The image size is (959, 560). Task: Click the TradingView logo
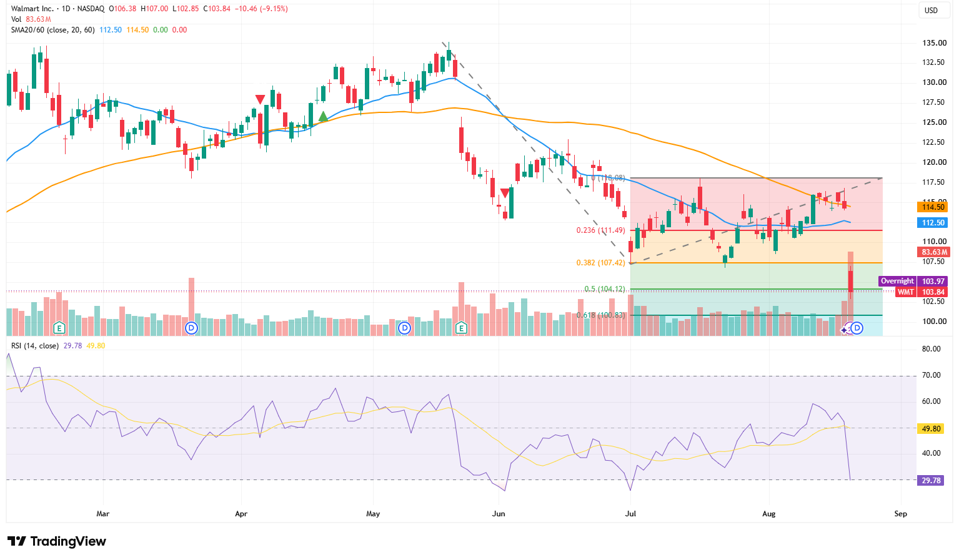pyautogui.click(x=57, y=541)
